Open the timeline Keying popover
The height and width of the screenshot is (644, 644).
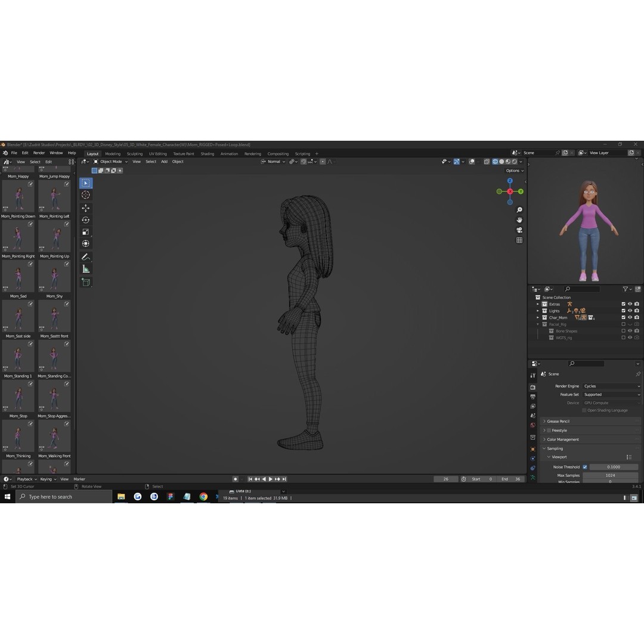[x=48, y=479]
